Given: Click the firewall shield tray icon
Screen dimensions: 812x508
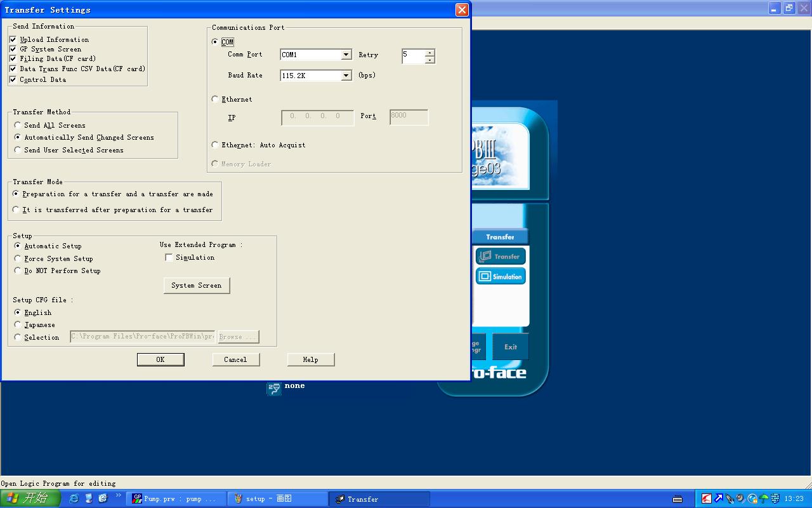Looking at the screenshot, I should click(775, 499).
